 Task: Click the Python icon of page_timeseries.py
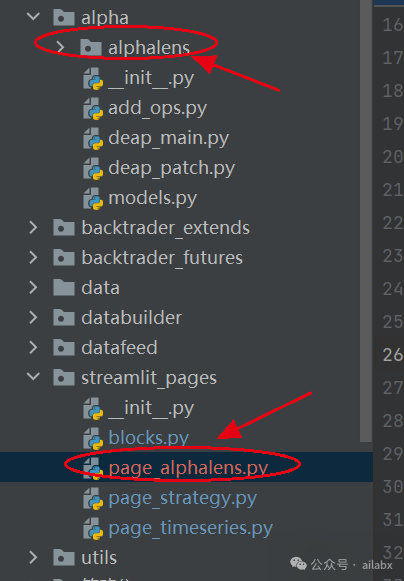pyautogui.click(x=93, y=528)
